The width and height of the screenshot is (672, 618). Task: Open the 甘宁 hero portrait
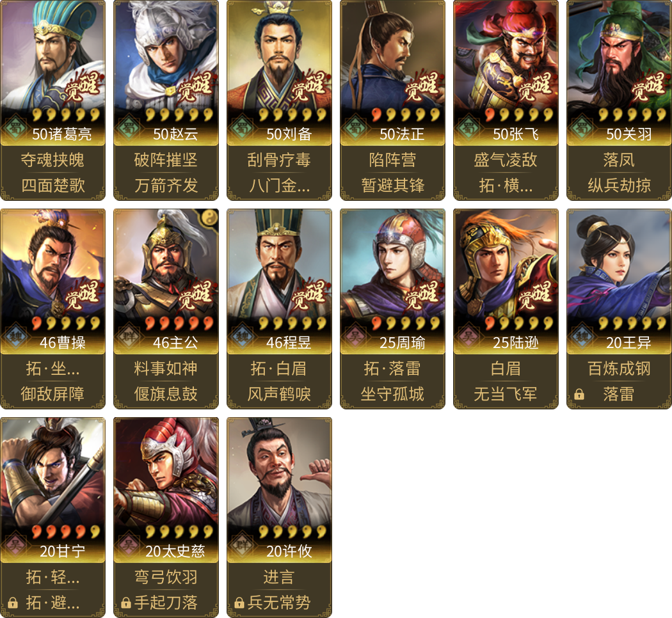(52, 471)
